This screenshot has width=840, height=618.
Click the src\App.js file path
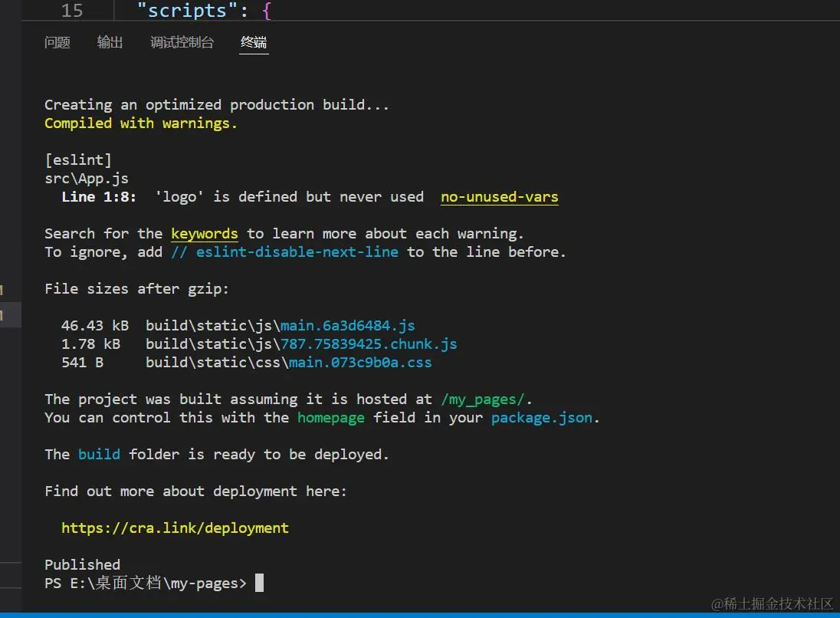pos(87,179)
